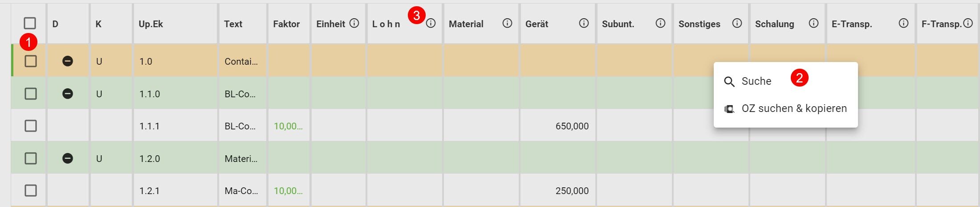Toggle the select-all checkbox in header
Viewport: 980px width, 207px height.
pyautogui.click(x=30, y=23)
